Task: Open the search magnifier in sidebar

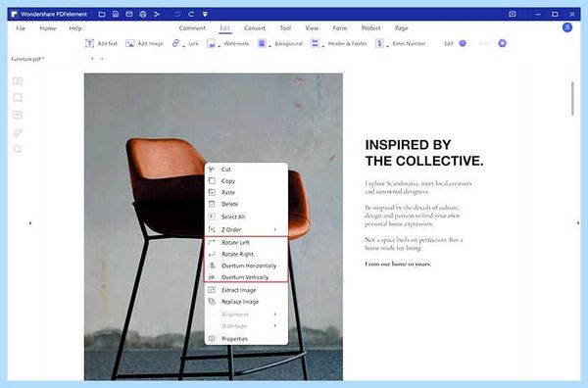Action: tap(18, 149)
